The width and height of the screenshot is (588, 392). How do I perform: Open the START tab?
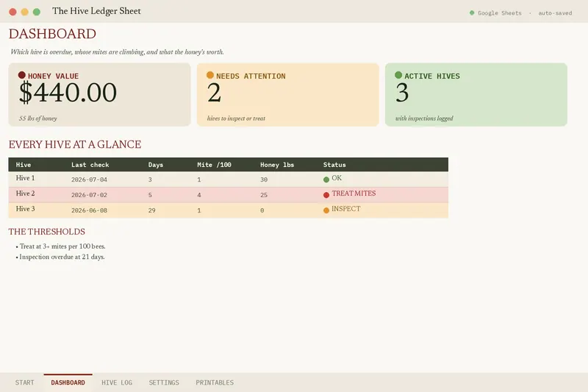[24, 382]
